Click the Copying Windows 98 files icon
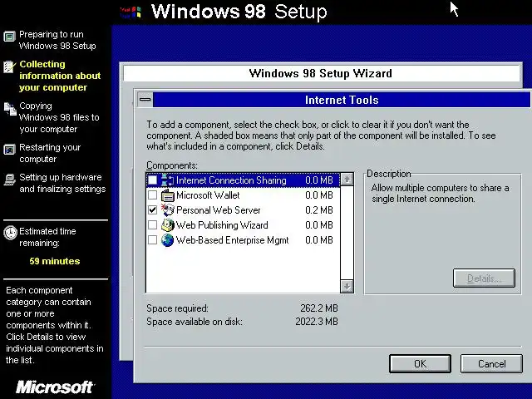 10,109
